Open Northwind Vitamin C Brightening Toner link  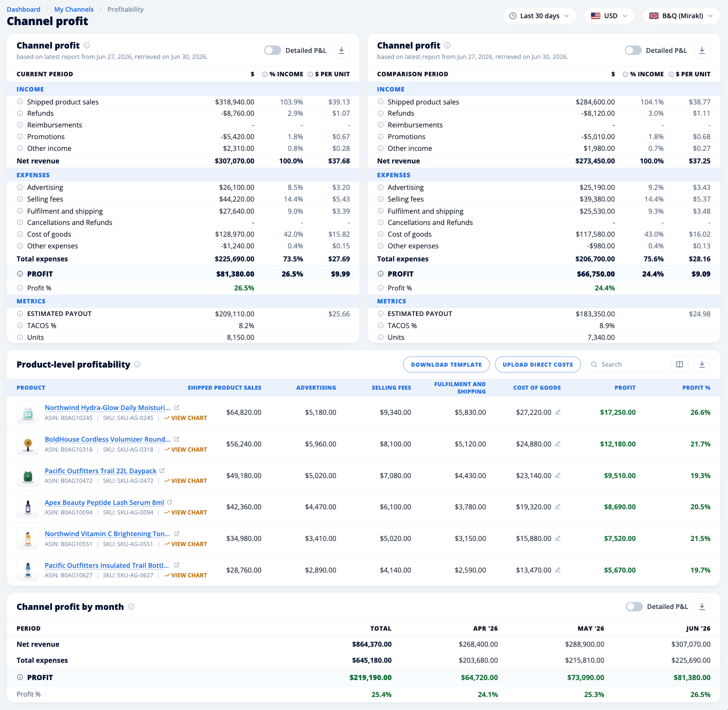(107, 534)
